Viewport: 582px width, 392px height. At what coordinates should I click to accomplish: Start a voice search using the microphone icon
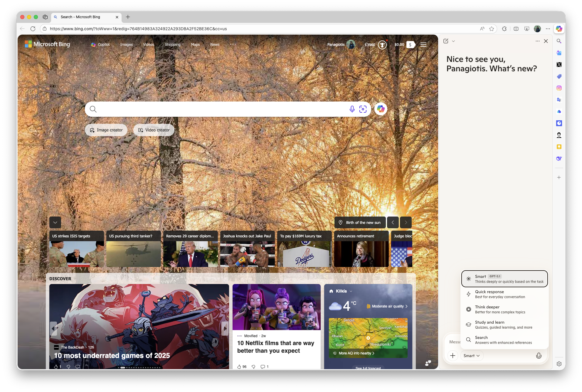[351, 109]
